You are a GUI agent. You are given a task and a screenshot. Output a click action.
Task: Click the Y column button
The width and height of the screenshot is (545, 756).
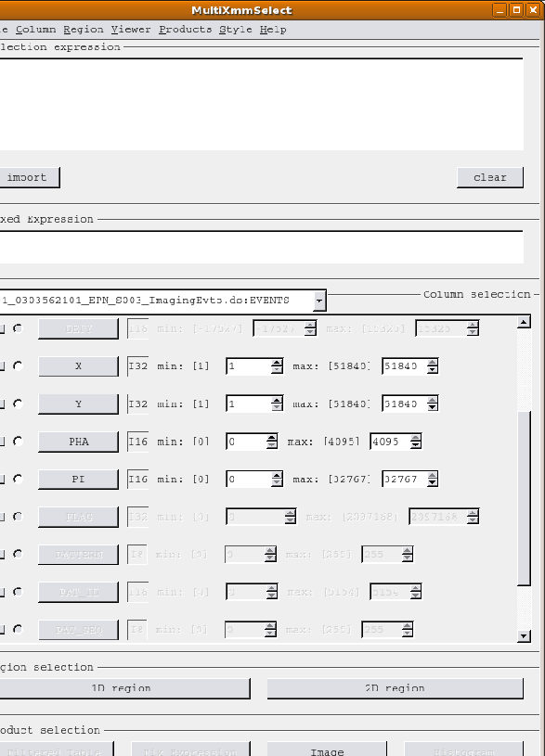[78, 404]
